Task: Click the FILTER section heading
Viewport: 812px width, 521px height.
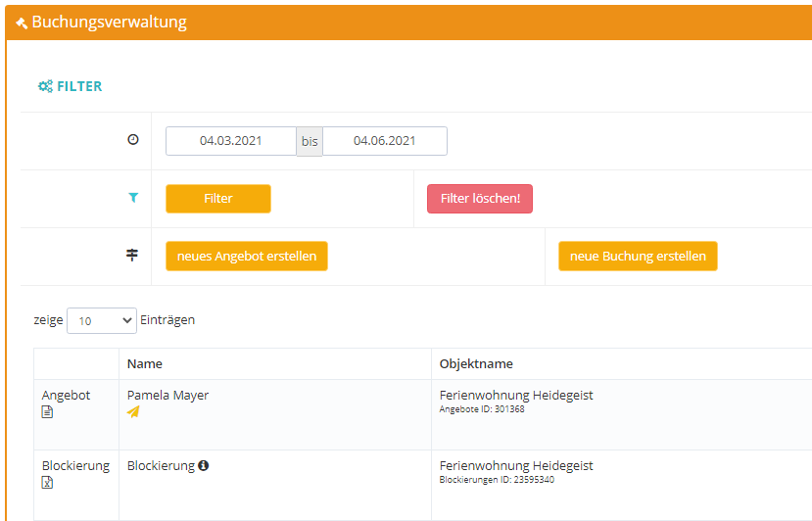Action: click(79, 86)
